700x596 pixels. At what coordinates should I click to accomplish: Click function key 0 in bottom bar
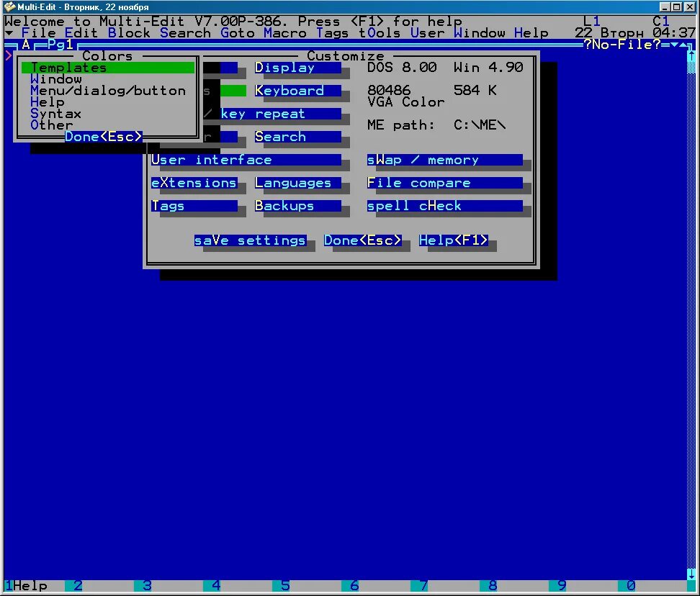pos(632,585)
